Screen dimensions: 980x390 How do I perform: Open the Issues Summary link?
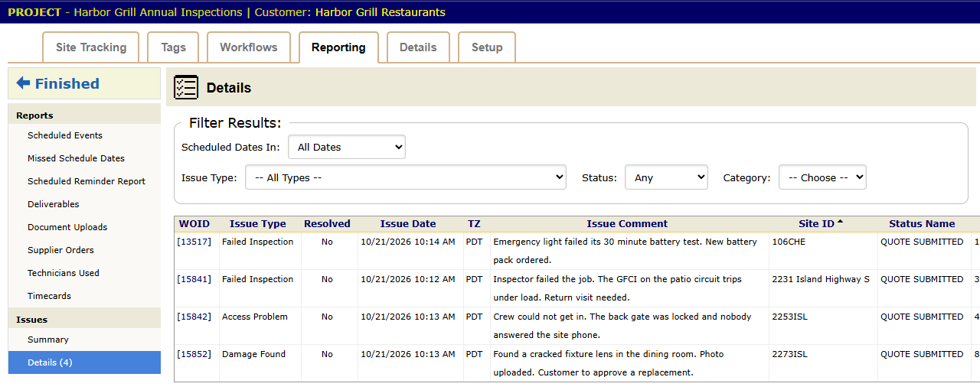point(48,340)
